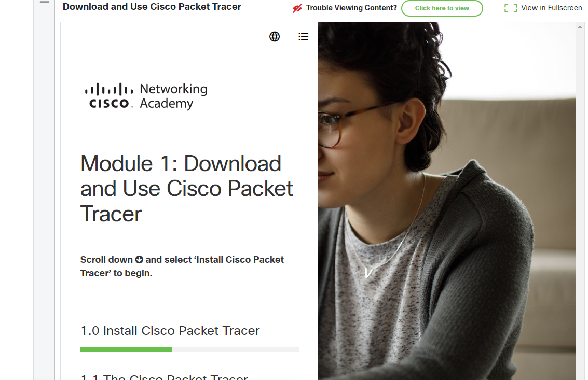
Task: Open the language selector globe icon
Action: 275,36
